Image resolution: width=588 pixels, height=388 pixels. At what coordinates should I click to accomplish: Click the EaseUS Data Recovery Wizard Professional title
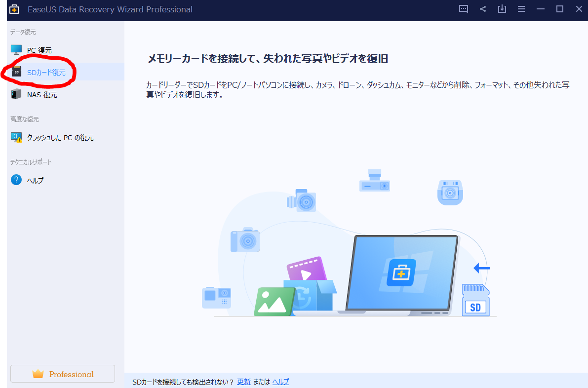110,9
